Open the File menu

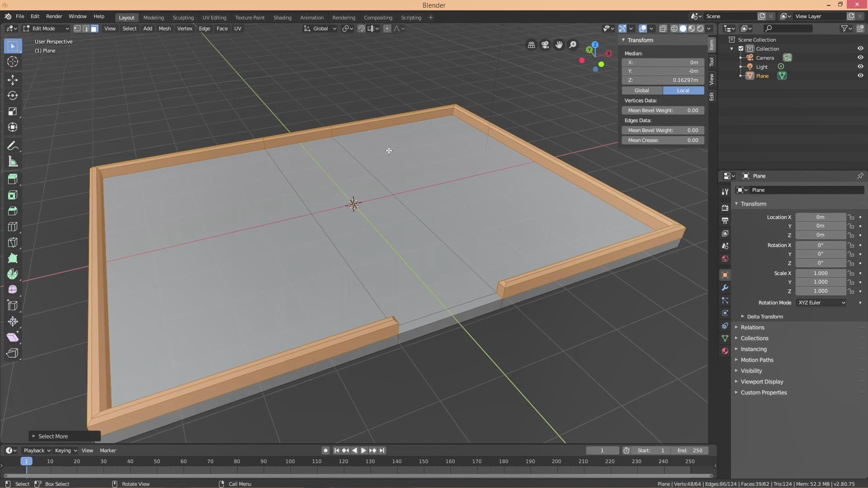tap(20, 16)
